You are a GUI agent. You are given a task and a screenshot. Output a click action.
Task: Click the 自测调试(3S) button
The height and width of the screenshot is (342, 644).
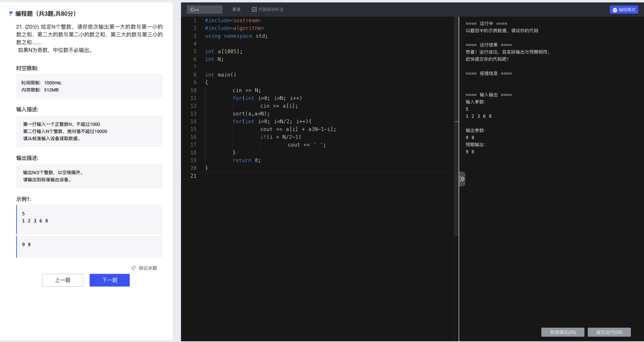pyautogui.click(x=563, y=332)
